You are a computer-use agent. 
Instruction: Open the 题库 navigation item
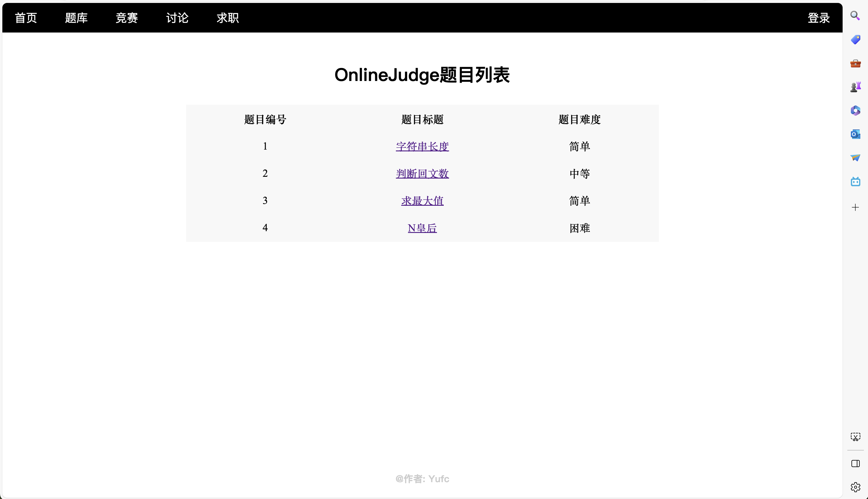point(76,18)
